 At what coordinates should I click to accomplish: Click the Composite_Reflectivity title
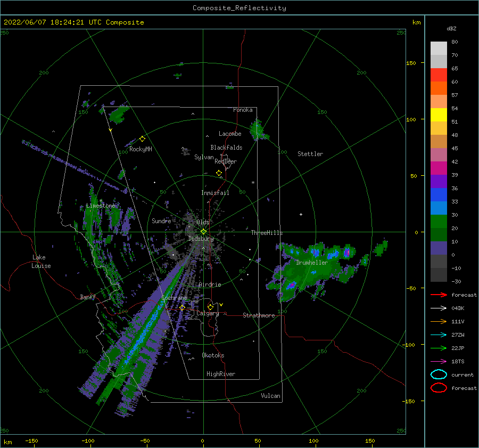coord(240,8)
